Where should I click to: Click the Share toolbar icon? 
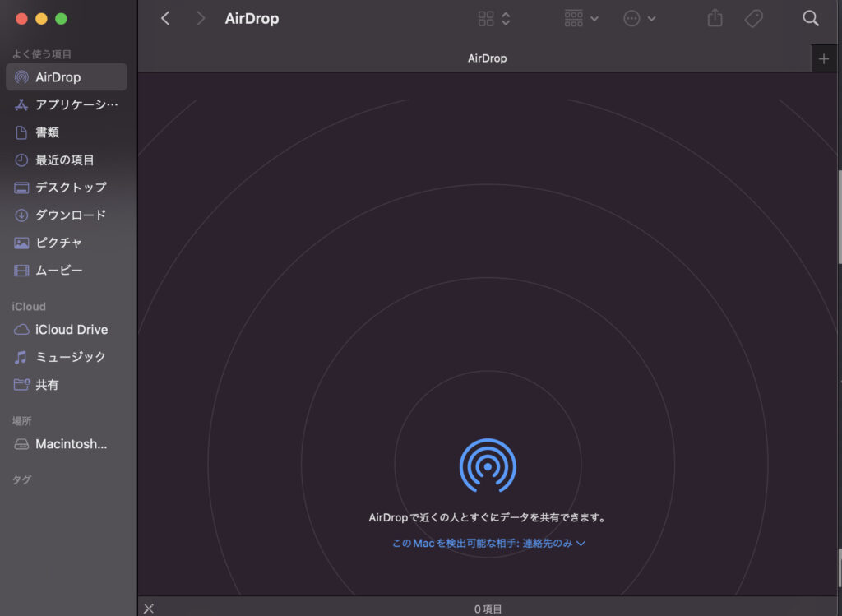click(x=715, y=18)
